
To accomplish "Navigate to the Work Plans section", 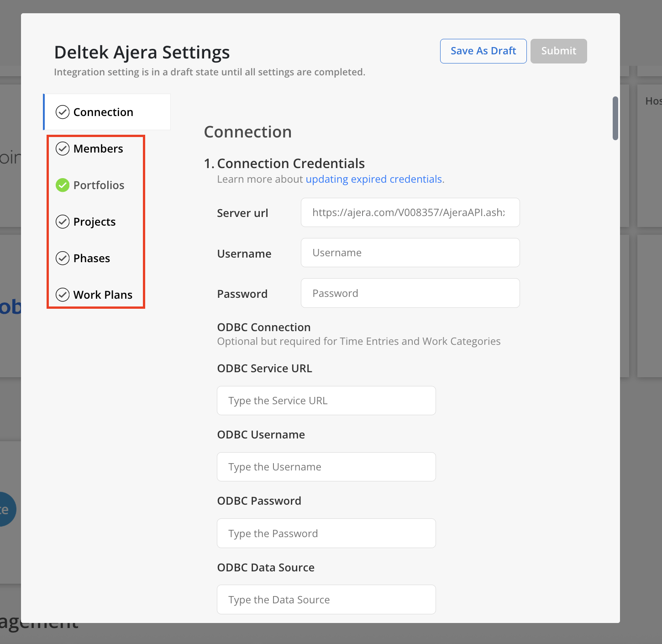I will [103, 295].
